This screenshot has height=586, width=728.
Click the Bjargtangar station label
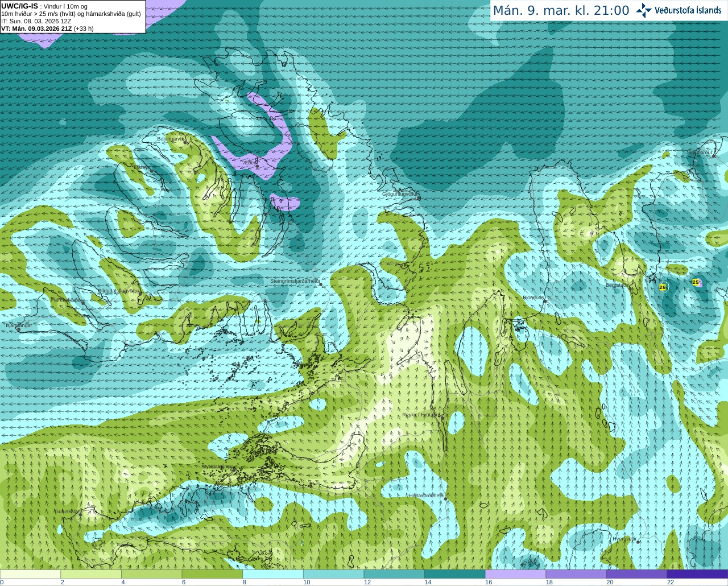click(x=19, y=325)
